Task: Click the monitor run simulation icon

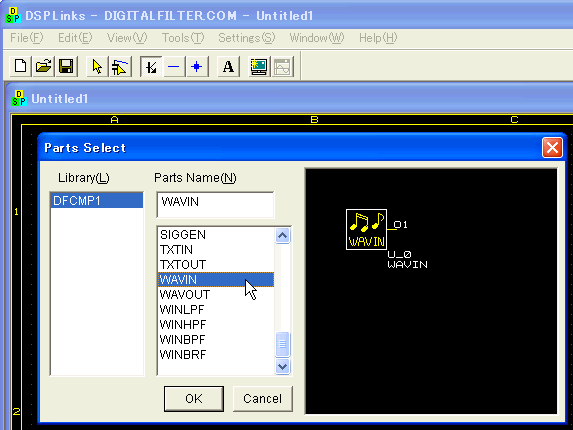Action: (259, 66)
